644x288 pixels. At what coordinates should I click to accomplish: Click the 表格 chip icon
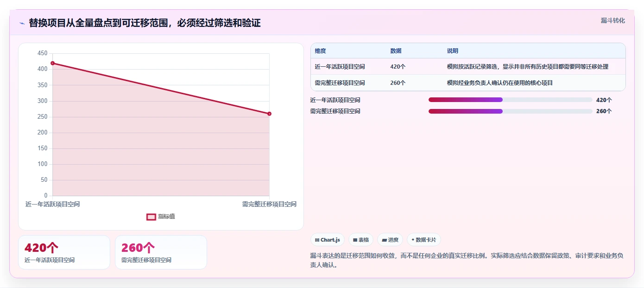click(x=355, y=240)
